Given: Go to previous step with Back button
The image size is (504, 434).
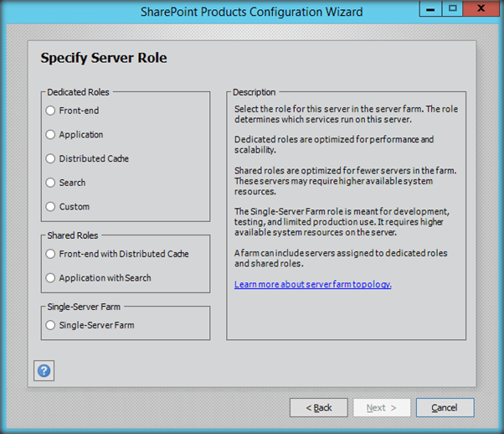Looking at the screenshot, I should point(318,408).
